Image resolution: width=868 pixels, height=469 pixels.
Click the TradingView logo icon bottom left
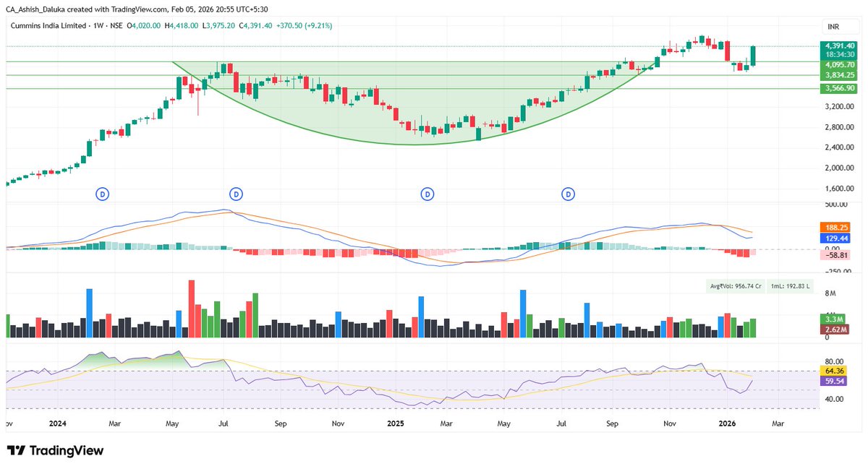16,450
